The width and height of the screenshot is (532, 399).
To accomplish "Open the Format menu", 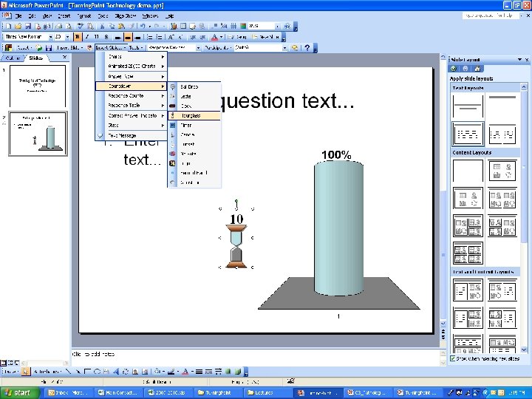I will [x=84, y=16].
